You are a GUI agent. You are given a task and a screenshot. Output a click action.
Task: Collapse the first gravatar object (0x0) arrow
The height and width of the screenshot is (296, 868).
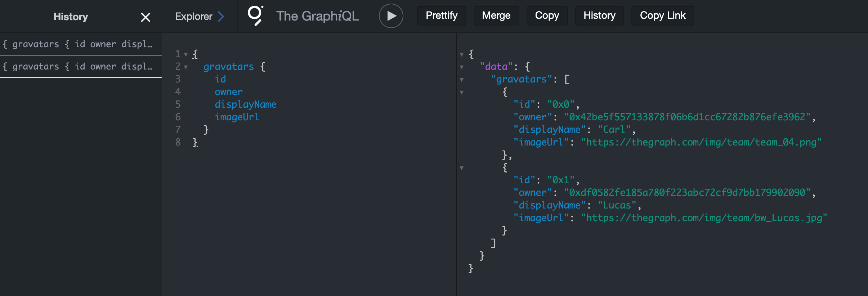tap(462, 93)
